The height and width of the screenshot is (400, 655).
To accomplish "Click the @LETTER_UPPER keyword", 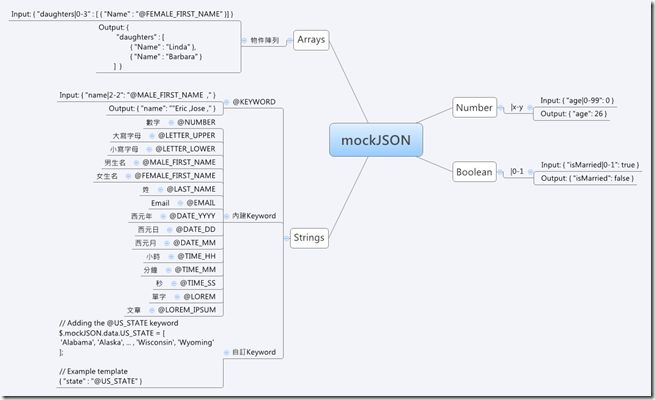I will [x=187, y=136].
